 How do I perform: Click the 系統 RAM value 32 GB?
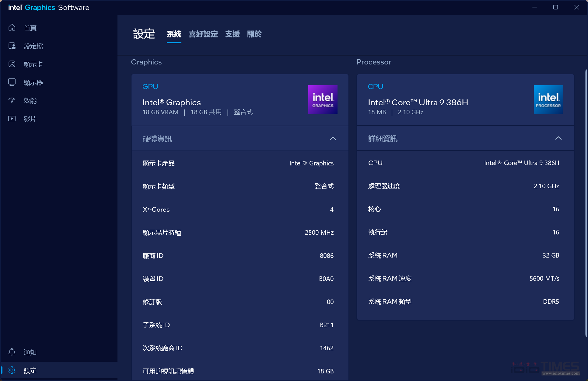pos(551,255)
